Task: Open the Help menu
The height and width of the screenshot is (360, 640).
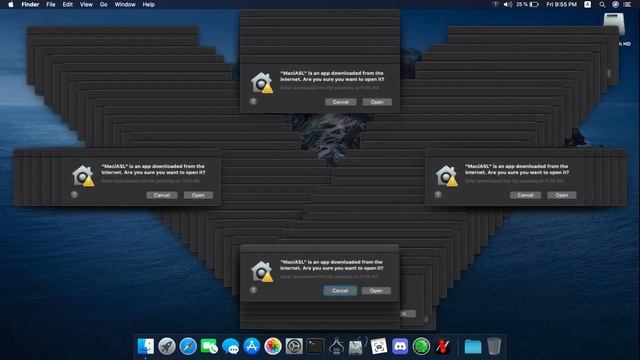Action: coord(149,4)
